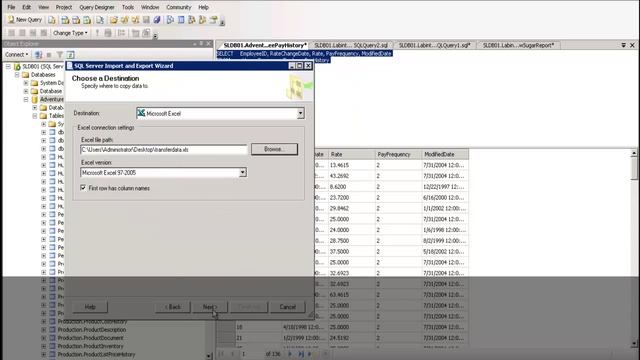Toggle the Show Diagram Pane icon
Image resolution: width=640 pixels, height=360 pixels.
[11, 33]
